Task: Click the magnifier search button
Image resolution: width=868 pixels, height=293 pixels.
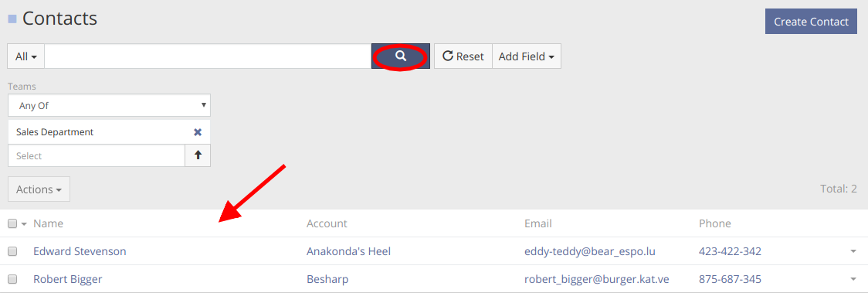Action: pyautogui.click(x=400, y=56)
